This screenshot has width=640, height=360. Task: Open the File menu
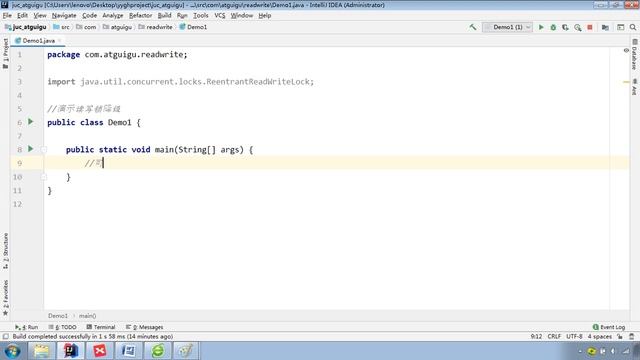[7, 16]
